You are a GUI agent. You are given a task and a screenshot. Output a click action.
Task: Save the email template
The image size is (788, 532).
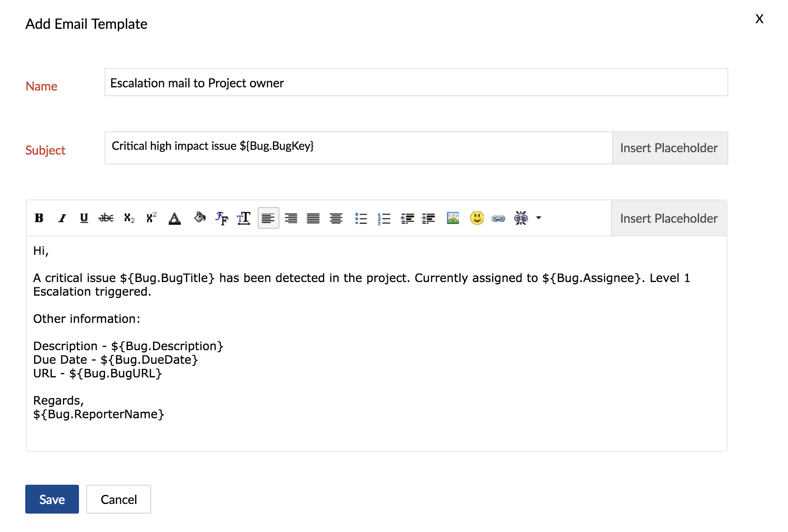[52, 499]
